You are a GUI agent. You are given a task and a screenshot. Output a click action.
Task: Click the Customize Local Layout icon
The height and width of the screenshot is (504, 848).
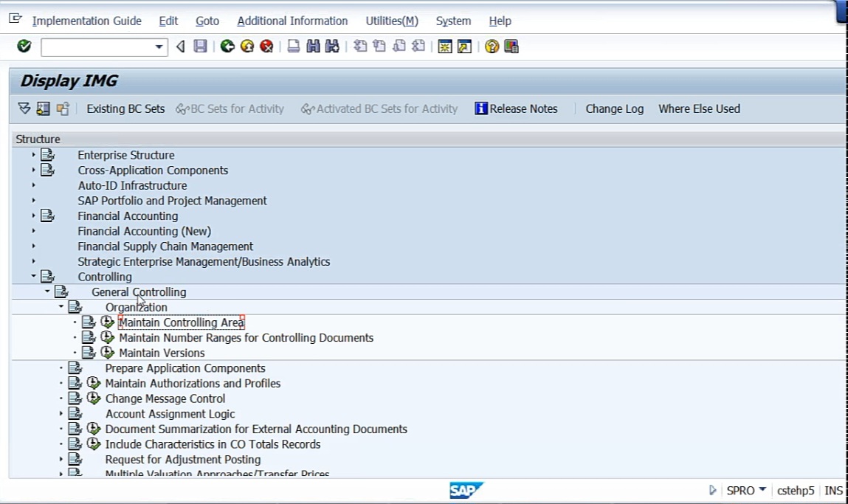[511, 46]
